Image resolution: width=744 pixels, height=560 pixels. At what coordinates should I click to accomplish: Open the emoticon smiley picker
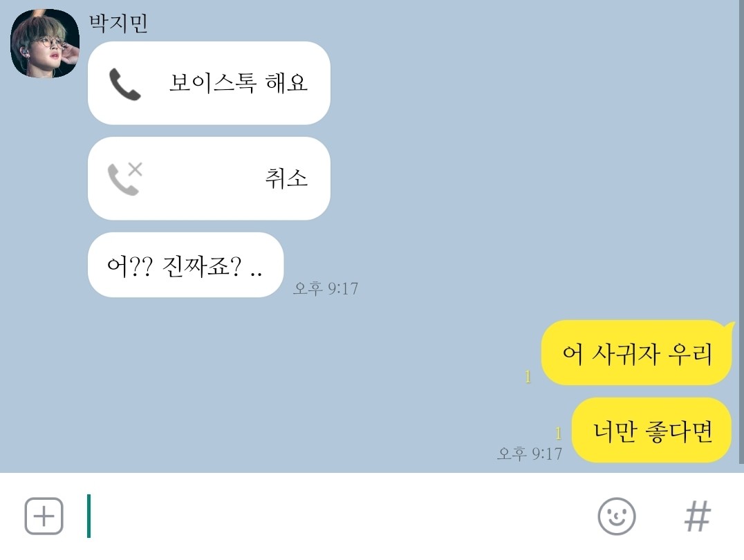click(x=616, y=516)
